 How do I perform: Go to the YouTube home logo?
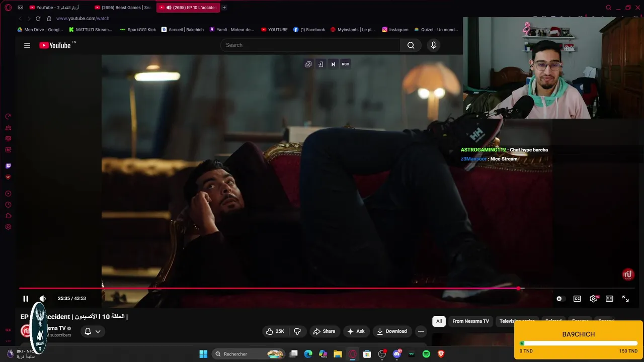coord(55,45)
